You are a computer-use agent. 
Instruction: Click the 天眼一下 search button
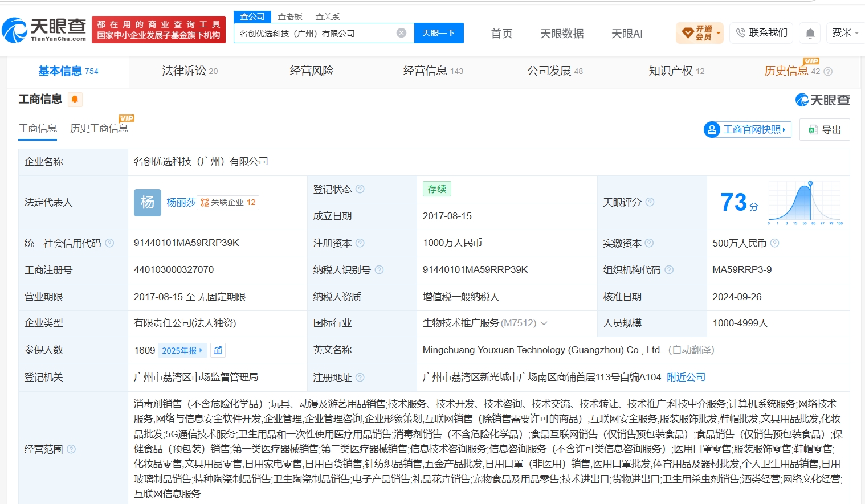point(439,33)
